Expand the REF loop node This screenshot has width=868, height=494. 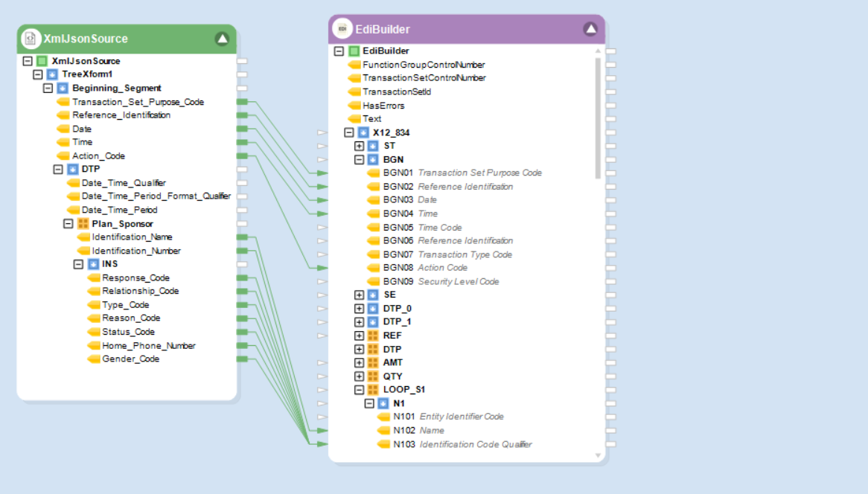359,336
